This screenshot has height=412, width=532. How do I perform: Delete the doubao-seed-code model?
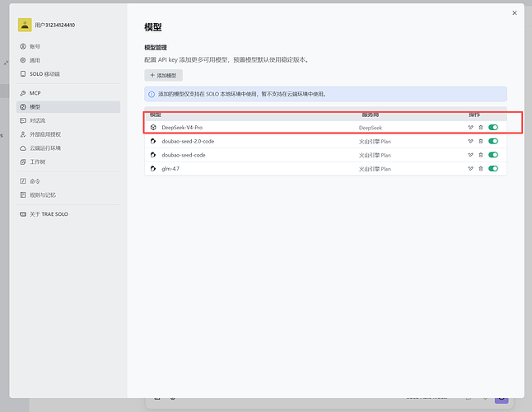coord(481,155)
